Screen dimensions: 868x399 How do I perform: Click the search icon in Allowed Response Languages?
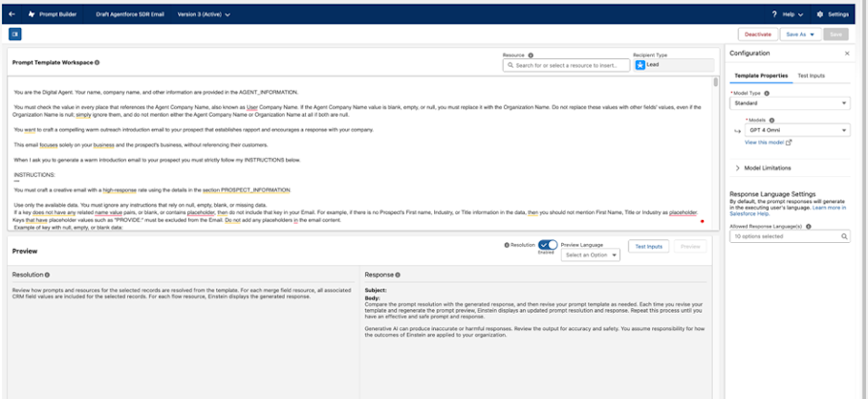[x=844, y=236]
